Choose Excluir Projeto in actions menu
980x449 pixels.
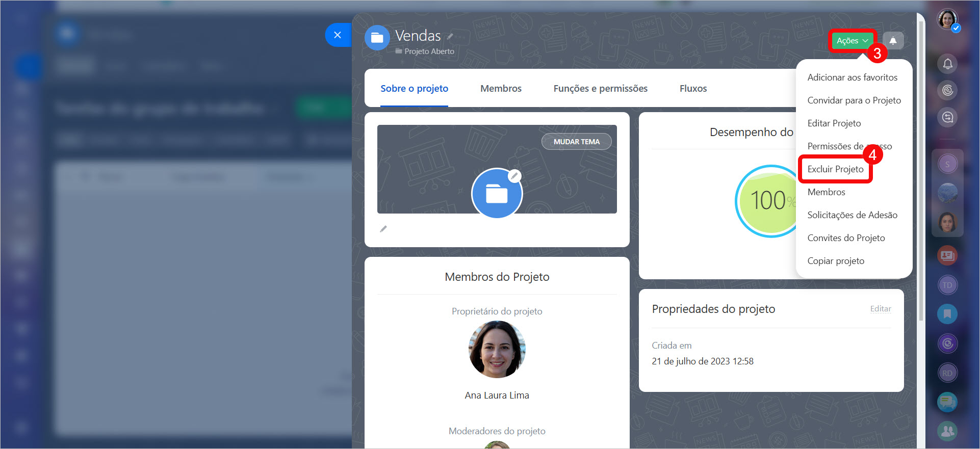coord(835,169)
